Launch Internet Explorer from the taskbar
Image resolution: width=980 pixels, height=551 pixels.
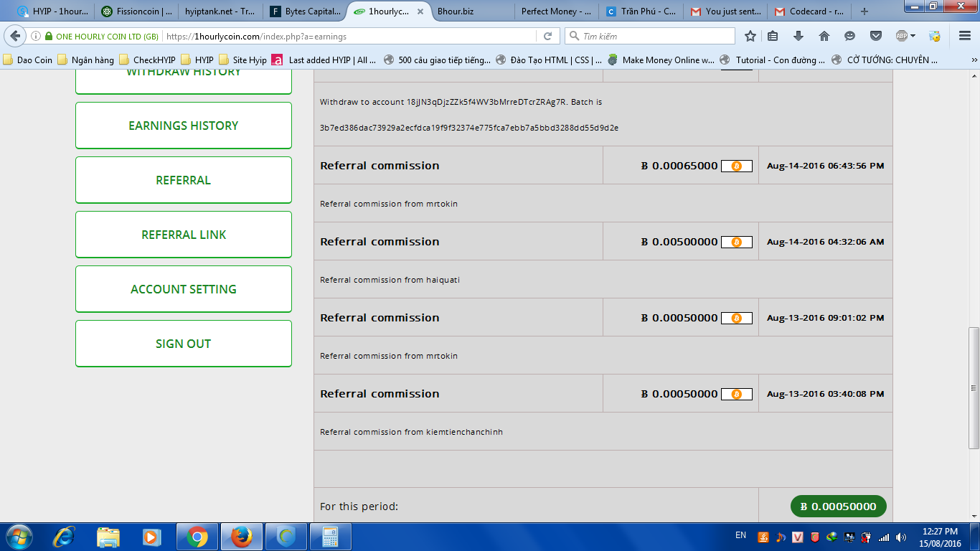click(65, 537)
